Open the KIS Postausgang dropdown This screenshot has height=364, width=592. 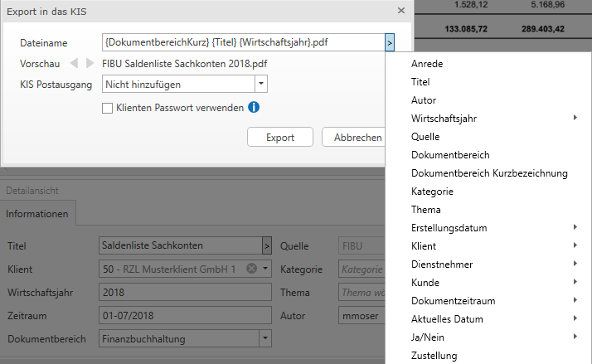260,84
